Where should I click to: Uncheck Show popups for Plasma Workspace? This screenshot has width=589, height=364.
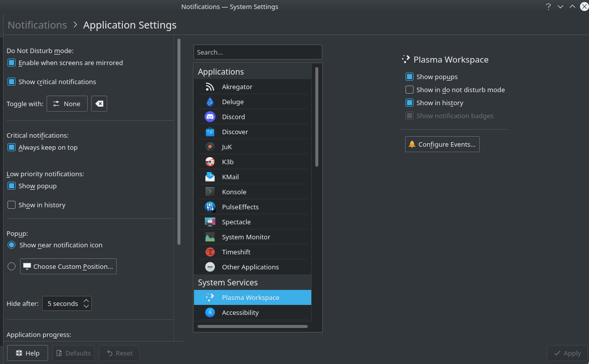coord(410,77)
